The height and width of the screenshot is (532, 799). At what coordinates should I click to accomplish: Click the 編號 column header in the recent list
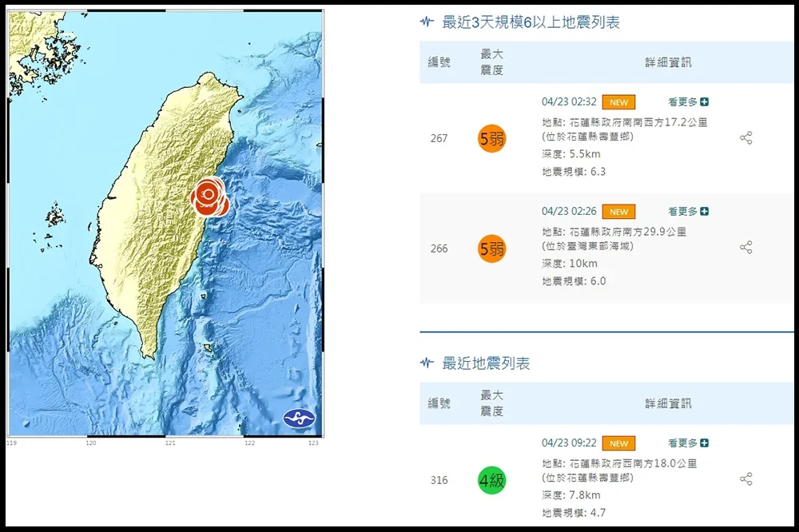[x=439, y=403]
